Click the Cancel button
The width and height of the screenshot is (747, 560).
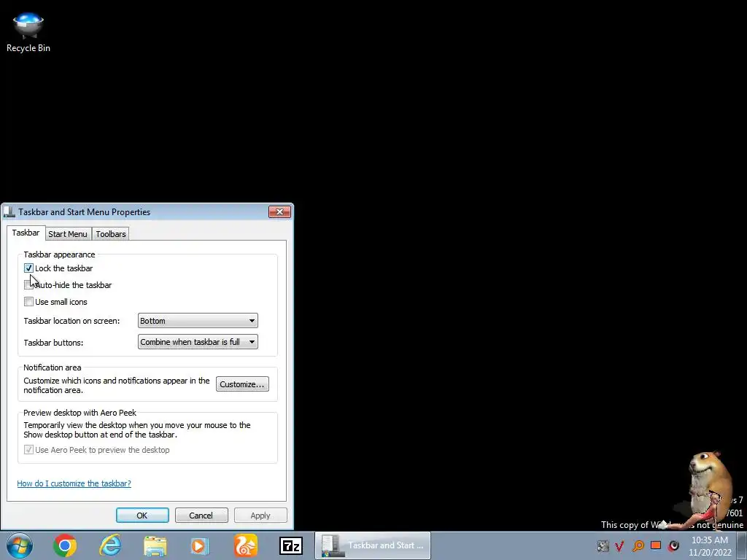click(201, 516)
